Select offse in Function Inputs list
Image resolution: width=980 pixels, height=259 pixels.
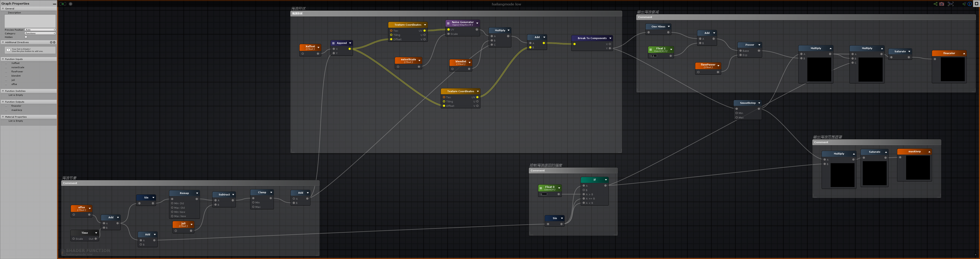tap(14, 84)
